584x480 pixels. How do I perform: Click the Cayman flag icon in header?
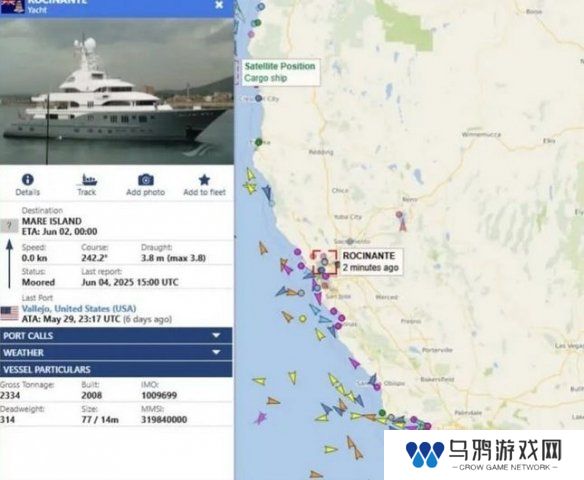(12, 7)
